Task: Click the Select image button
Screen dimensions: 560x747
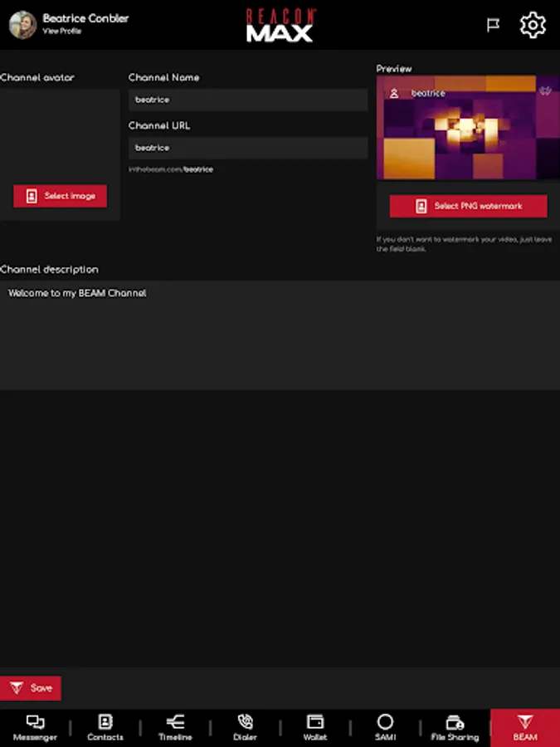Action: pos(60,196)
